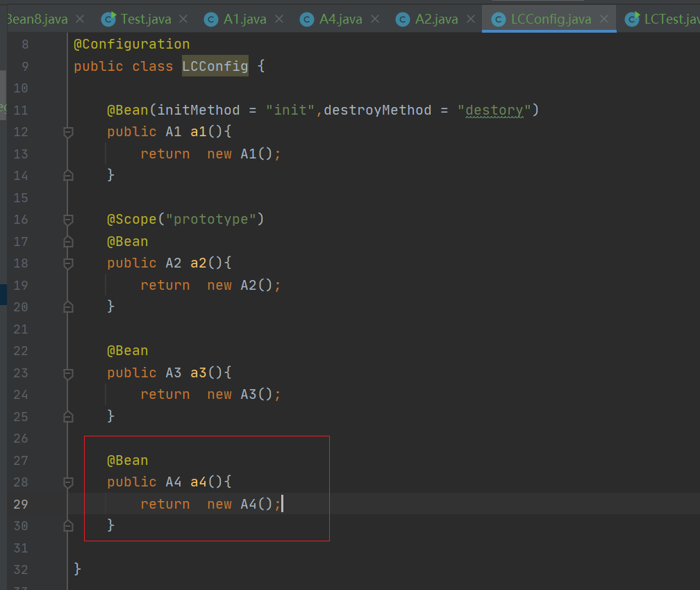Image resolution: width=700 pixels, height=590 pixels.
Task: Click "new A4()" on line 29
Action: (x=240, y=504)
